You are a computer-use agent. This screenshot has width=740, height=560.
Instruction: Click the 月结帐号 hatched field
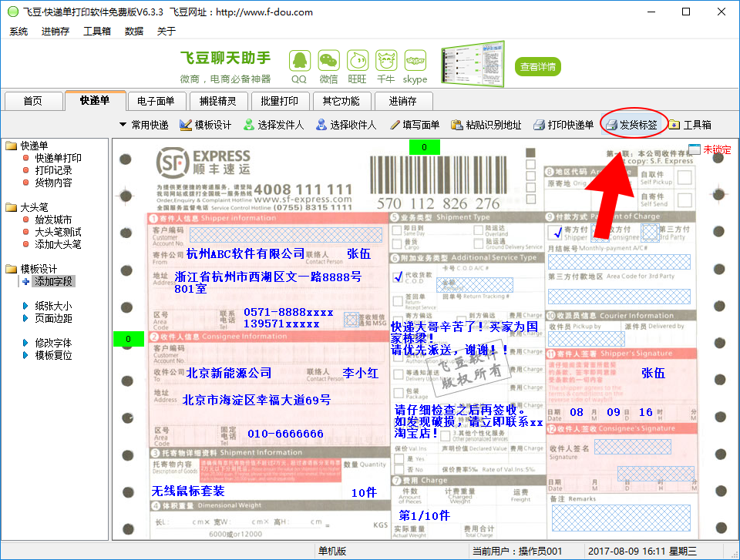tap(619, 262)
